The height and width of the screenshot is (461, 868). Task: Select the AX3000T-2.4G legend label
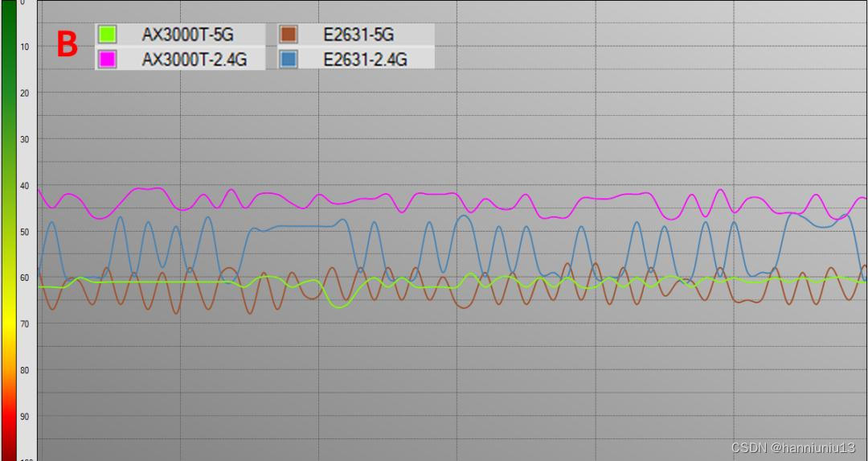[194, 60]
